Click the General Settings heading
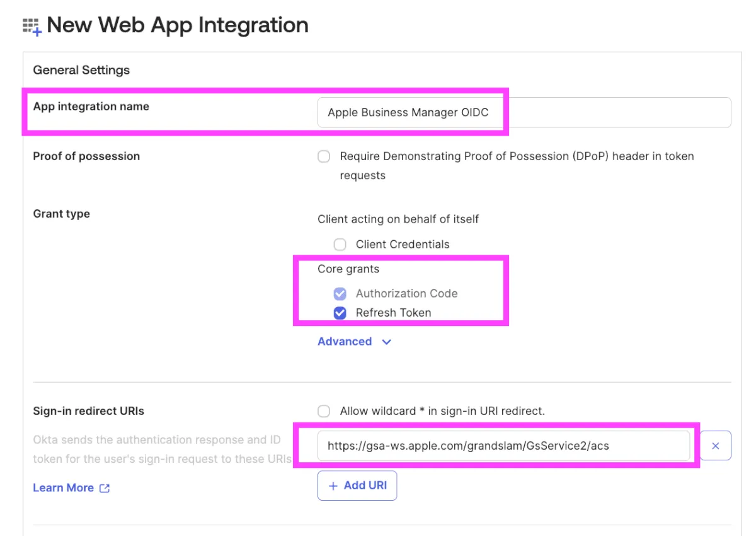This screenshot has width=756, height=536. tap(81, 70)
